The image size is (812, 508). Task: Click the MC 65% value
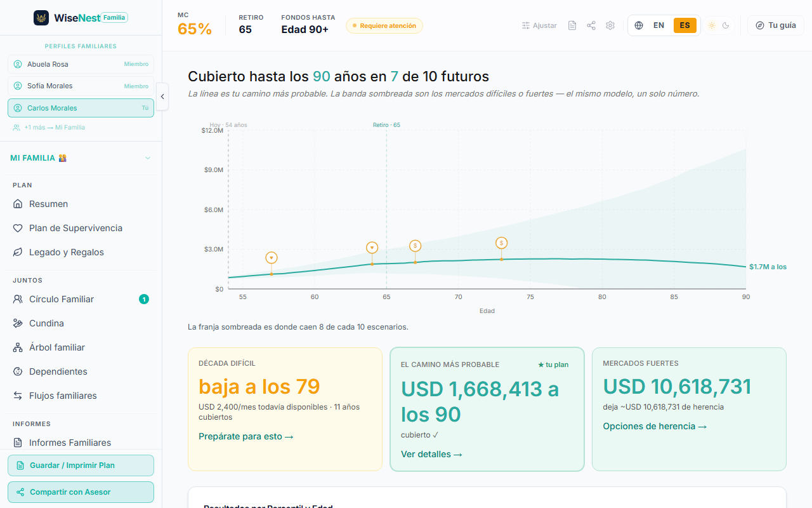point(195,29)
